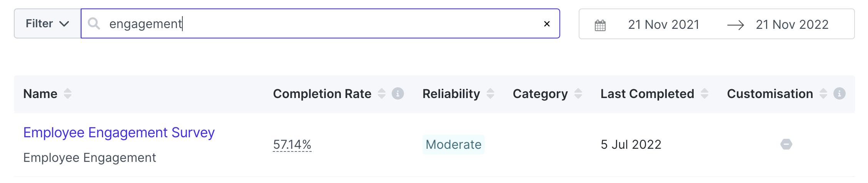The image size is (868, 183).
Task: Show Customisation info tooltip icon
Action: pos(840,93)
